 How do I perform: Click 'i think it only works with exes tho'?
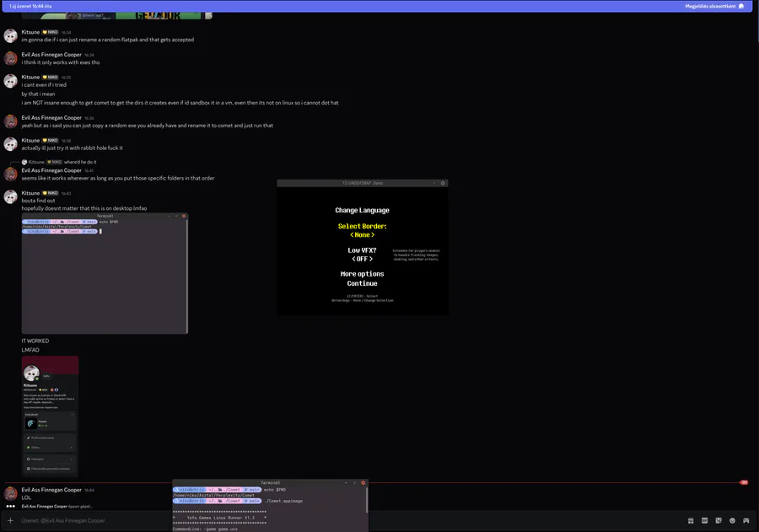click(61, 62)
